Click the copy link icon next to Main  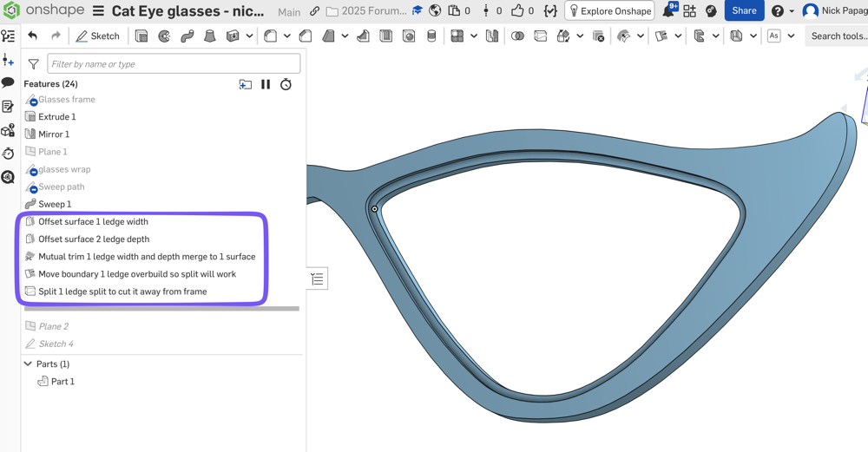pos(314,11)
